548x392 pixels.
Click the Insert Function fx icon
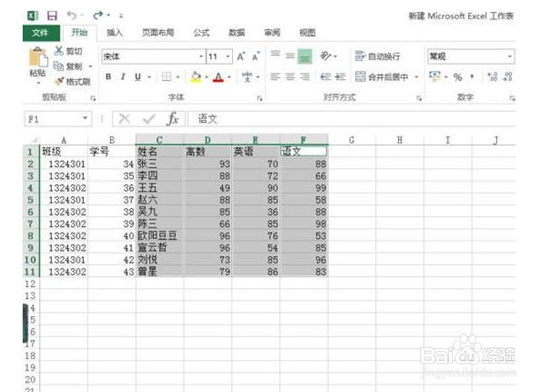(x=173, y=119)
